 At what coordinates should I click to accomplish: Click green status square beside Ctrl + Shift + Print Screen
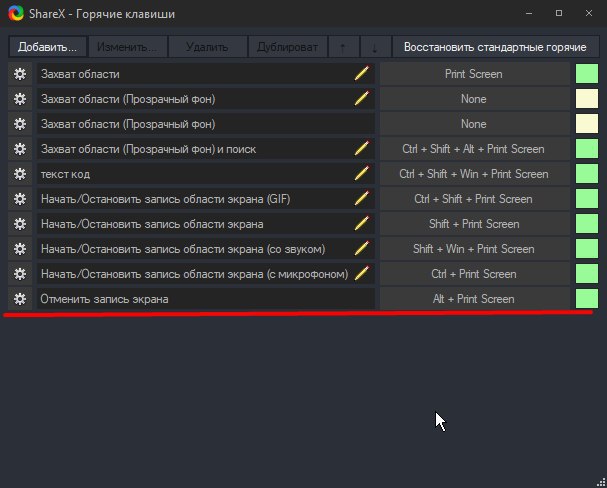click(x=587, y=199)
